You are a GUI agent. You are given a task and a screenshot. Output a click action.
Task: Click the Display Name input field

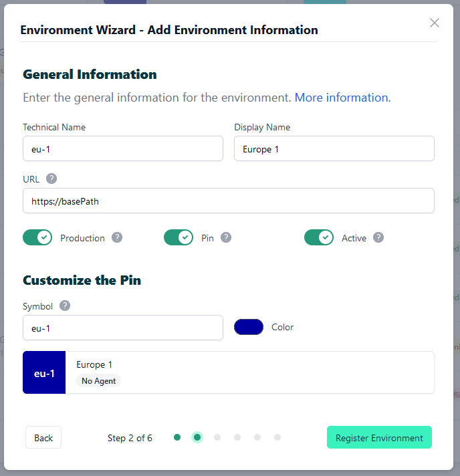(334, 148)
